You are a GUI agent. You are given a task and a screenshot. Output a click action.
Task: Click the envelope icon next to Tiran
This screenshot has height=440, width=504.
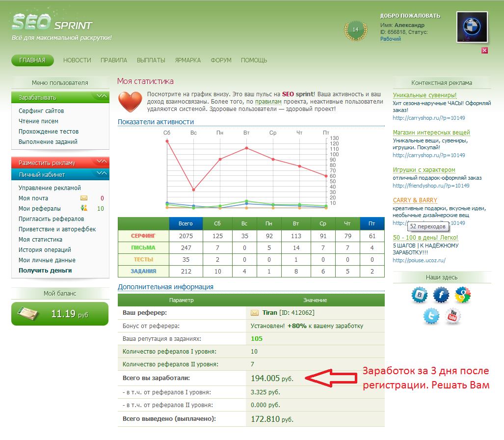[255, 313]
